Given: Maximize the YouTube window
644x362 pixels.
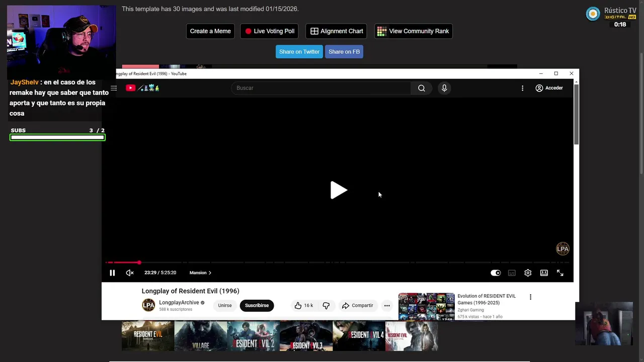Looking at the screenshot, I should tap(556, 73).
